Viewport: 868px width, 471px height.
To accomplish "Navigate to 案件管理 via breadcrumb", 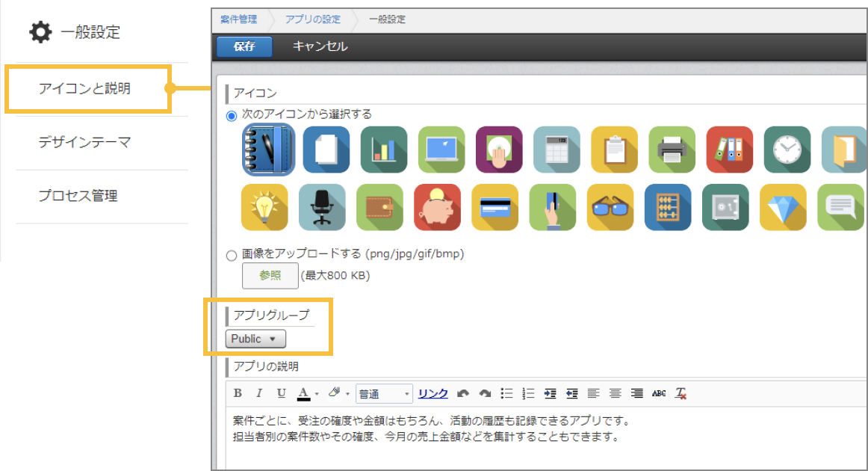I will (x=238, y=19).
